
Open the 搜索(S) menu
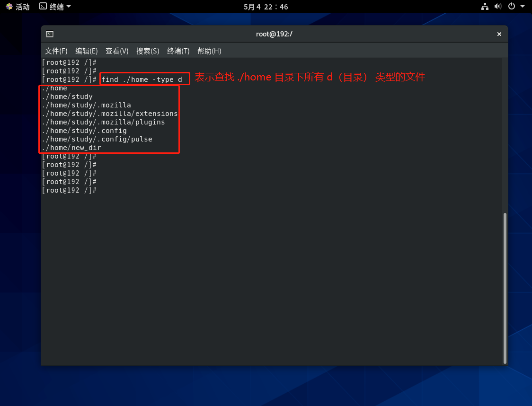pos(148,51)
